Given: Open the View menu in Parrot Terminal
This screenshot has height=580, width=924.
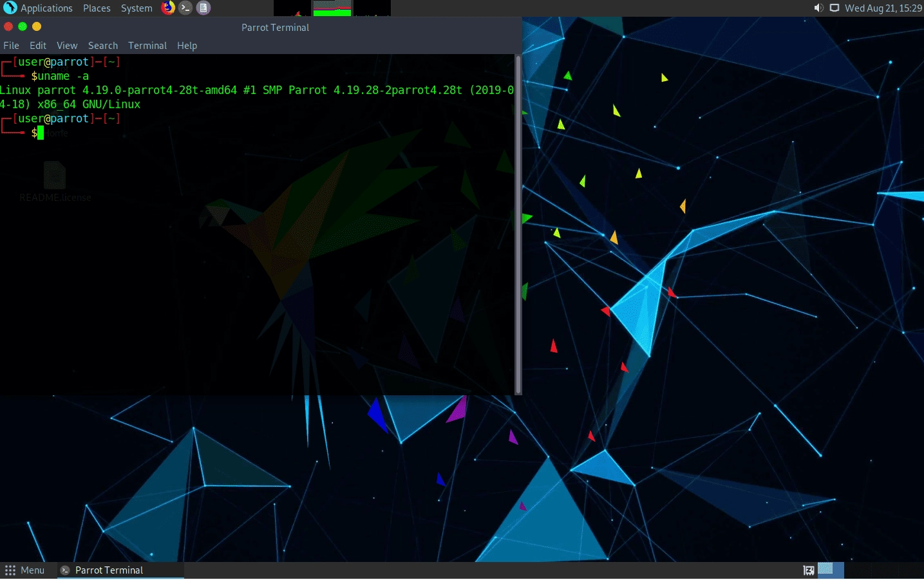Looking at the screenshot, I should (x=67, y=46).
